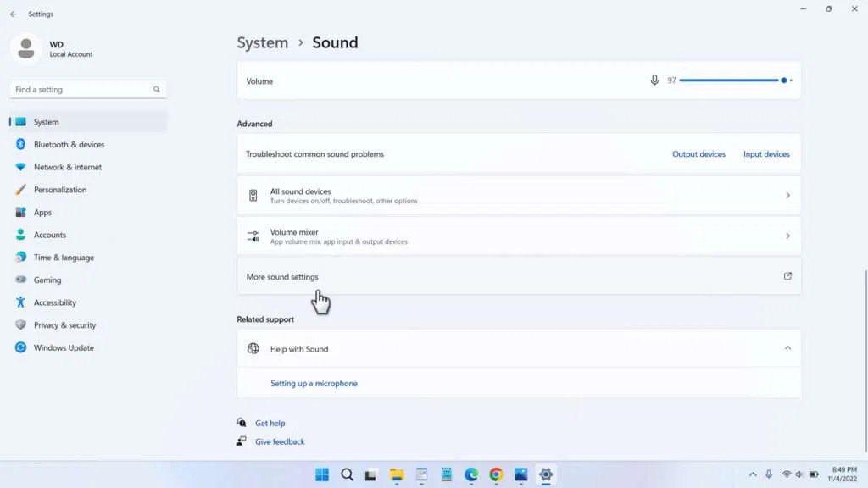Open Gaming settings
The height and width of the screenshot is (488, 868).
point(44,280)
